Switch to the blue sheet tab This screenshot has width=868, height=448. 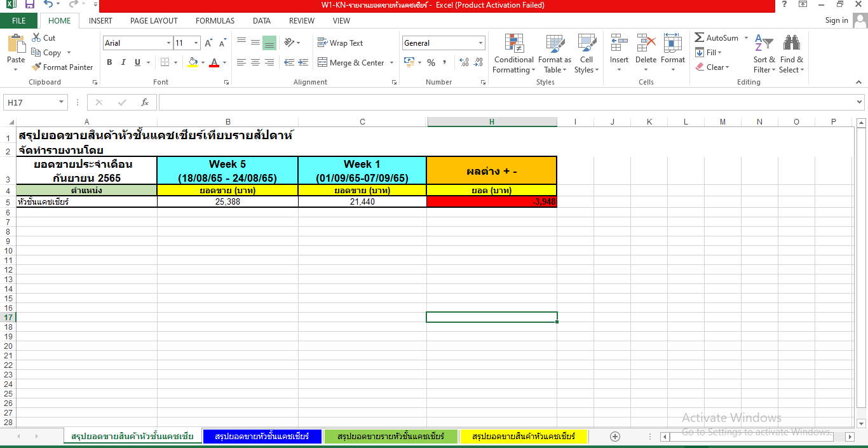point(262,437)
